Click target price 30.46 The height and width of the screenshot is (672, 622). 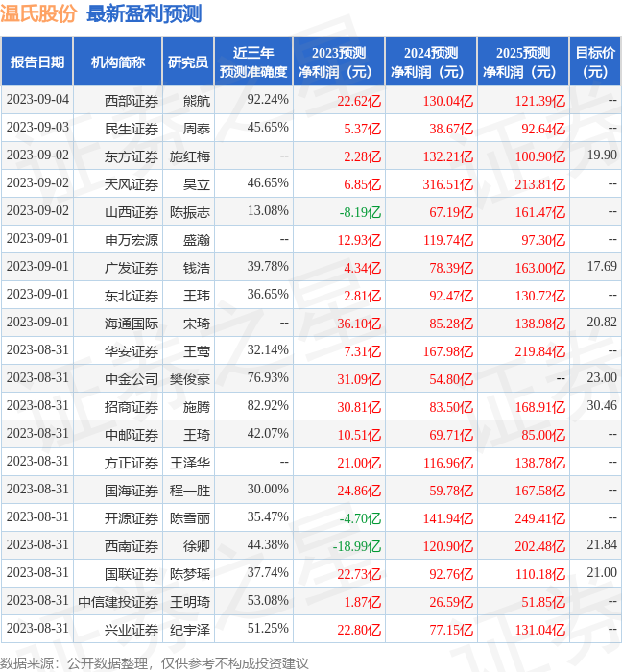(602, 406)
